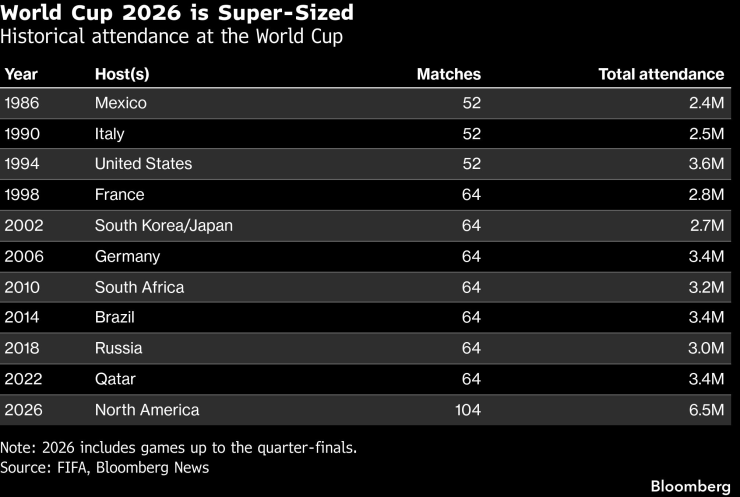Click the 104 matches value
This screenshot has width=740, height=497.
click(x=468, y=410)
